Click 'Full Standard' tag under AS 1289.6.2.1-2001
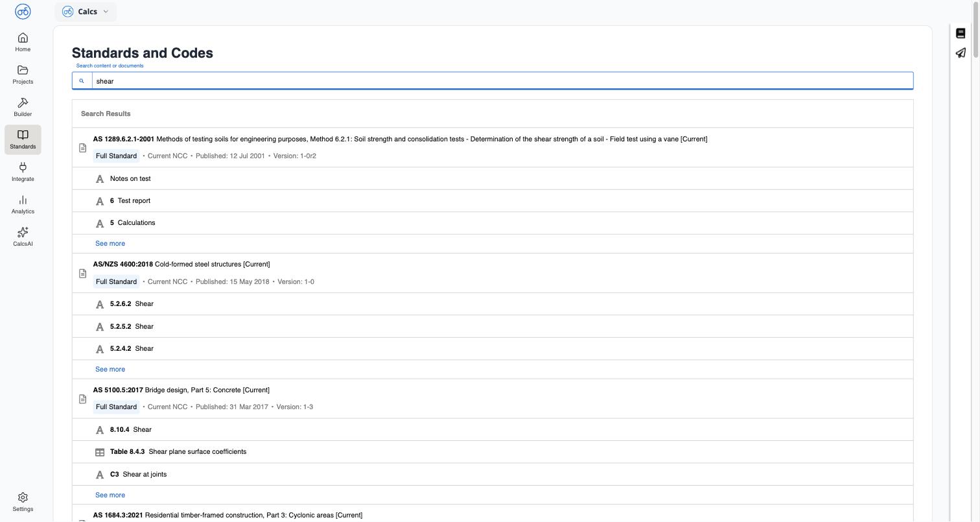980x522 pixels. [116, 156]
